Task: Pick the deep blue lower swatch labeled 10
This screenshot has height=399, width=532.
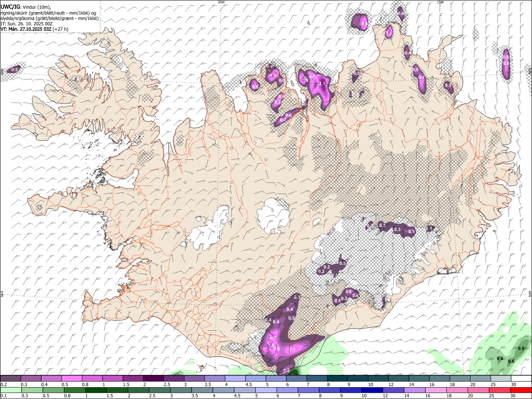Action: coord(372,390)
